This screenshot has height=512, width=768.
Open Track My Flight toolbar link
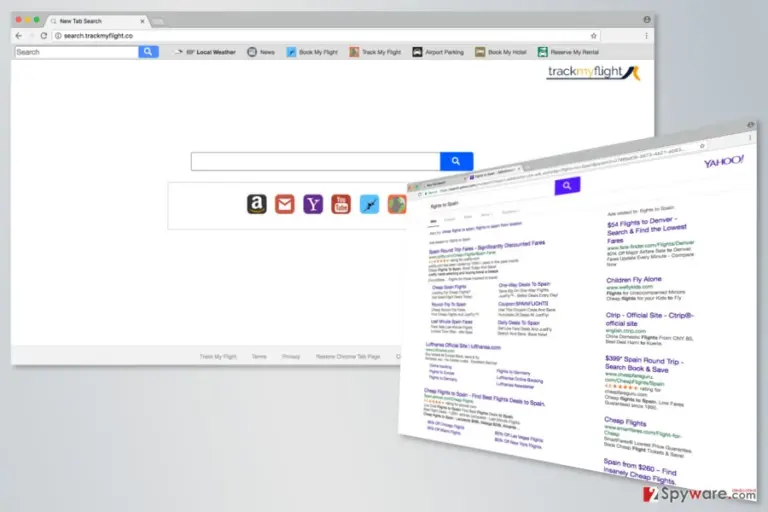pos(375,52)
